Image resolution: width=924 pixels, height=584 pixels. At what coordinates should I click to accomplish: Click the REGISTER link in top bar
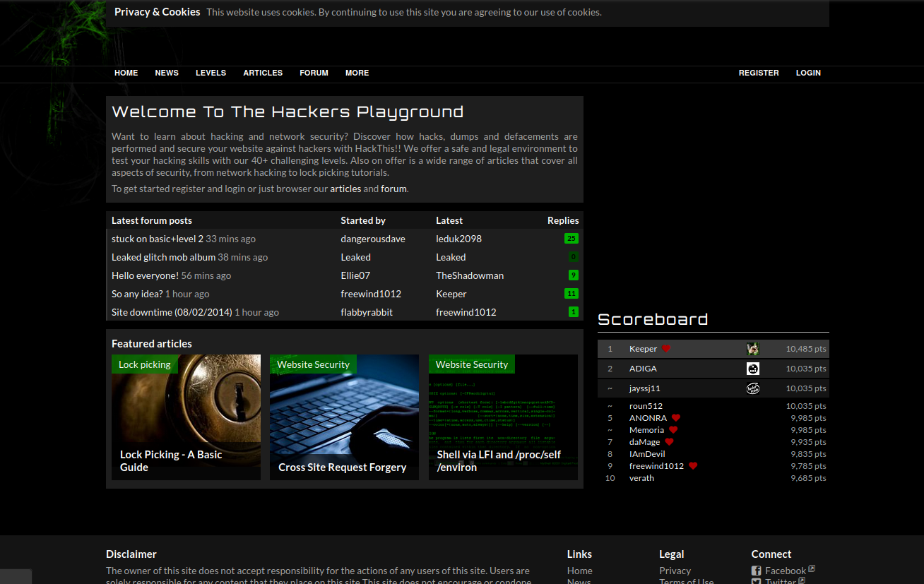coord(759,73)
